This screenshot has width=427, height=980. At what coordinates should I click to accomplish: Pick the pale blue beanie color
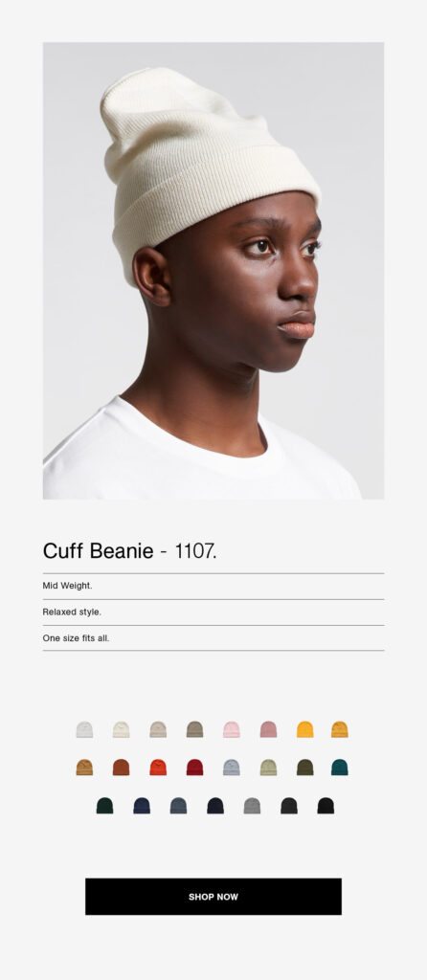(x=232, y=768)
